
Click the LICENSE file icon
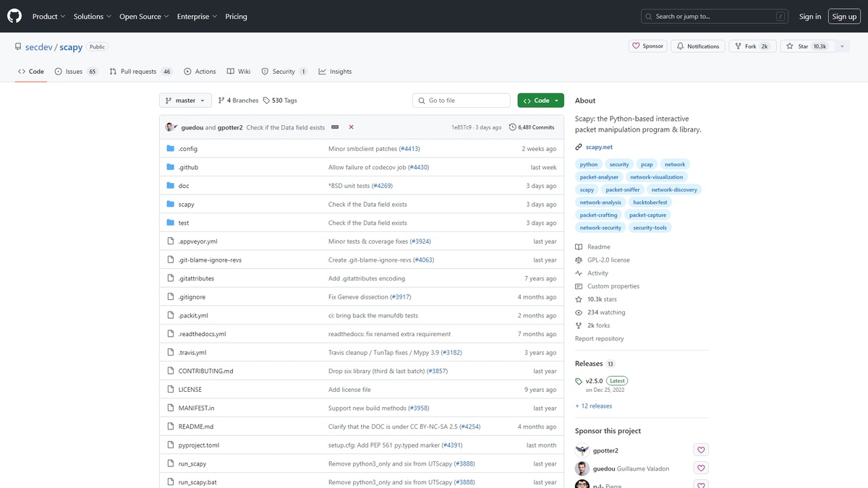(171, 390)
